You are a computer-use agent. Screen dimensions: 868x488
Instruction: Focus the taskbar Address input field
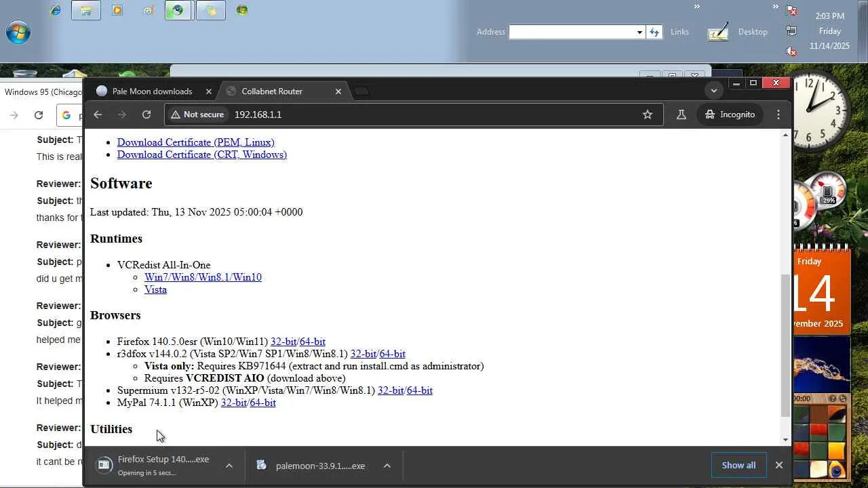tap(572, 32)
